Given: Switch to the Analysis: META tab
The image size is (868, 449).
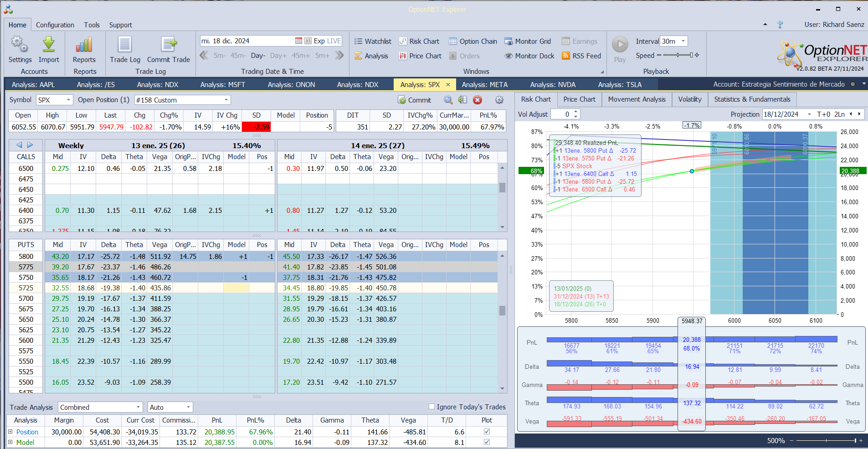Looking at the screenshot, I should tap(485, 85).
